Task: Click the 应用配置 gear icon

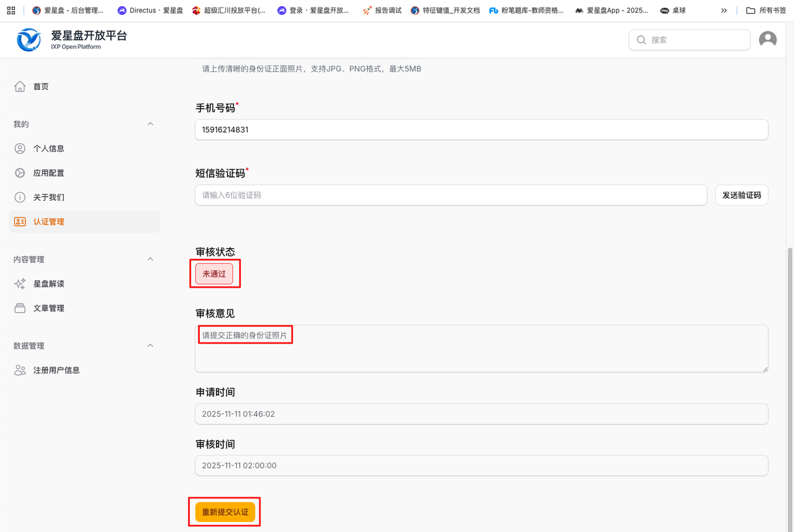Action: [20, 173]
